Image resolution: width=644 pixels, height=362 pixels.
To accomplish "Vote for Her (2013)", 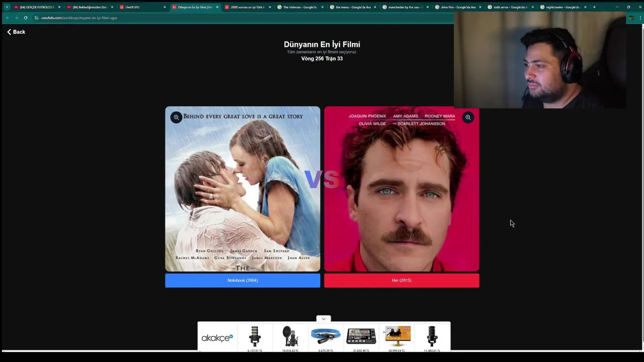I will [401, 281].
